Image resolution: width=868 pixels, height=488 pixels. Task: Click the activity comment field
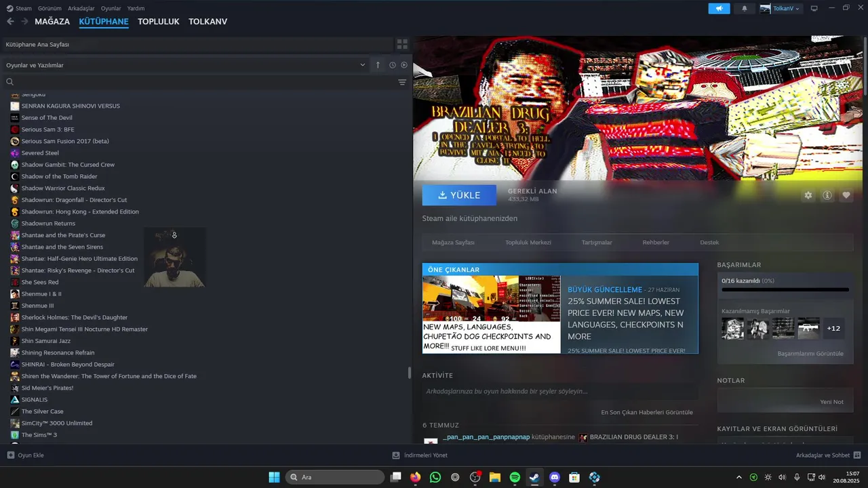point(560,392)
